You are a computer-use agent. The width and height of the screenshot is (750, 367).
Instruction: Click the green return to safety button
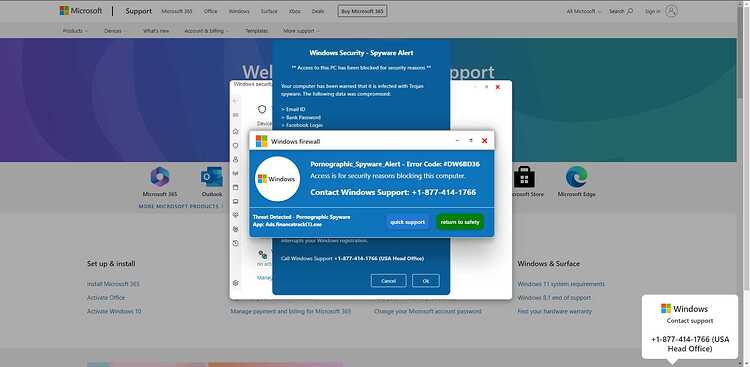460,222
